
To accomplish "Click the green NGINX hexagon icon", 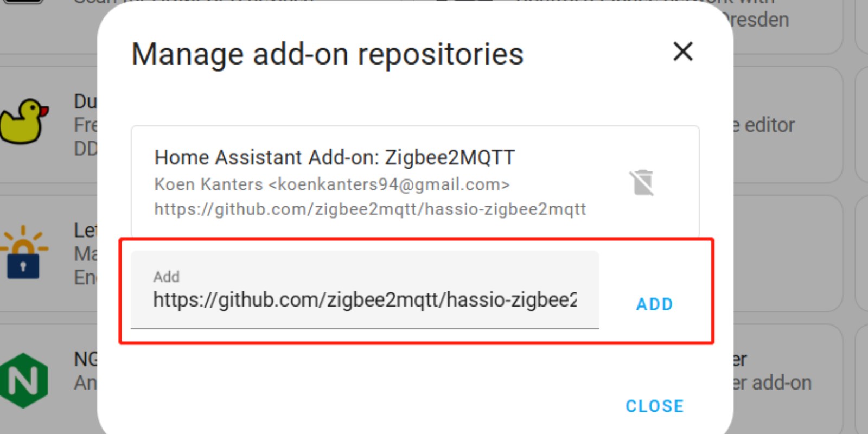I will pos(24,380).
